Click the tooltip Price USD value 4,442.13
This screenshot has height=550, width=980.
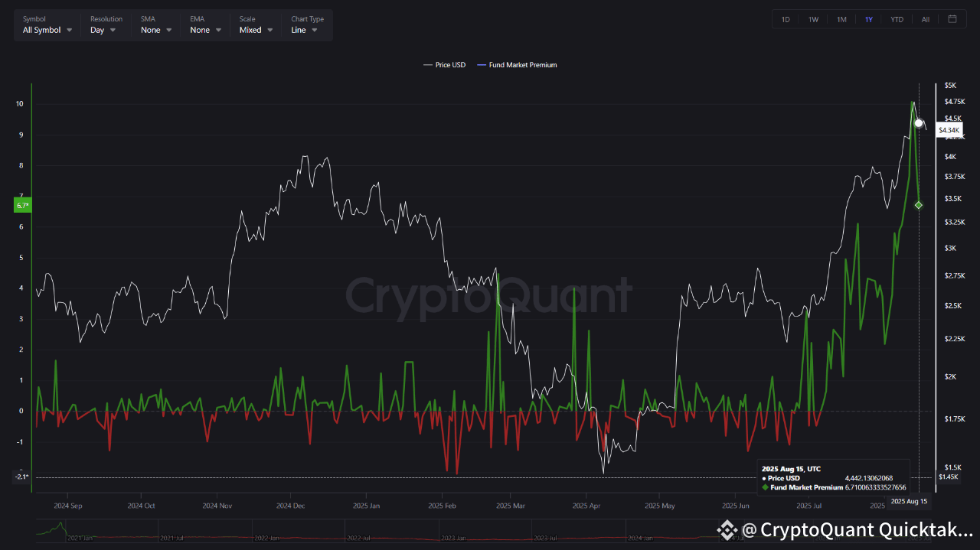pos(869,478)
